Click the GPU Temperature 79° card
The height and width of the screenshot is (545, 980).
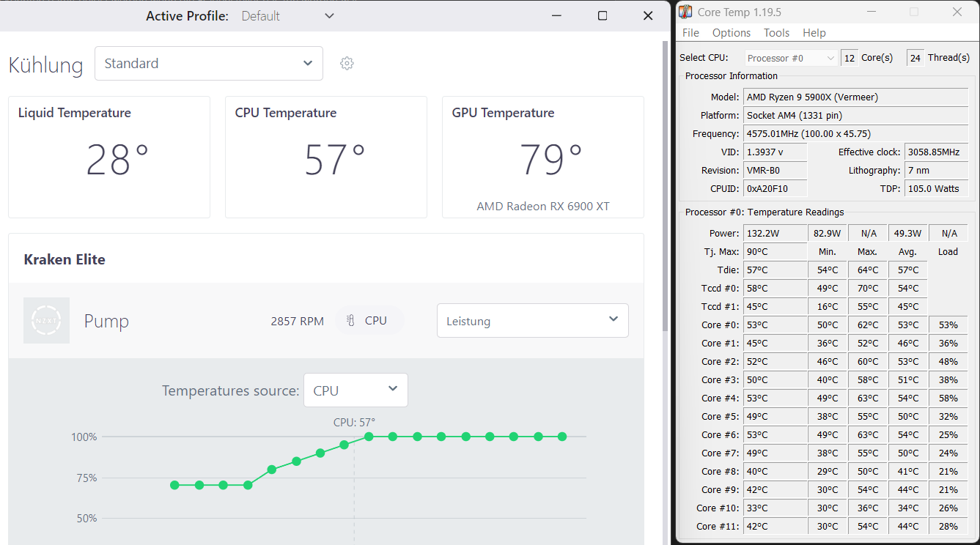point(543,157)
